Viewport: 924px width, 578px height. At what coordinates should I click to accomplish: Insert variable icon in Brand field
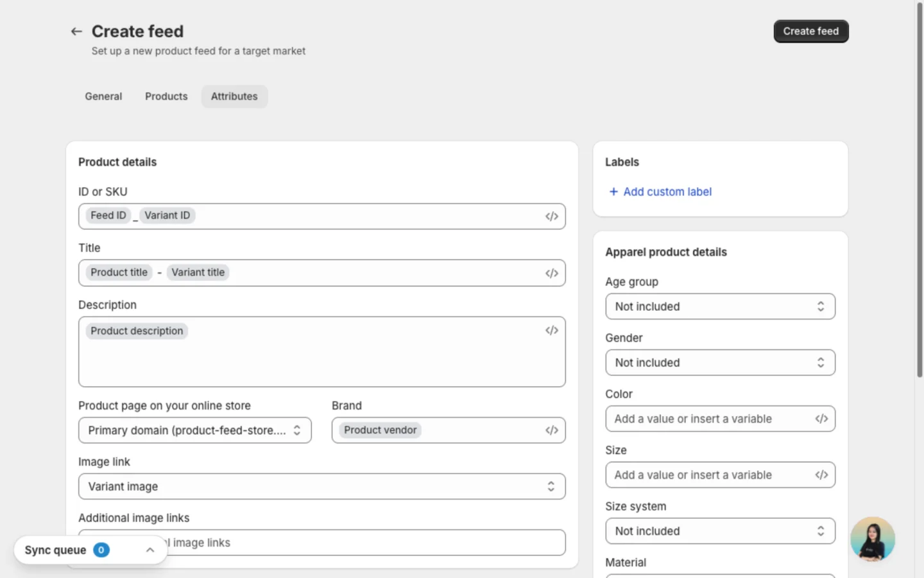coord(552,430)
